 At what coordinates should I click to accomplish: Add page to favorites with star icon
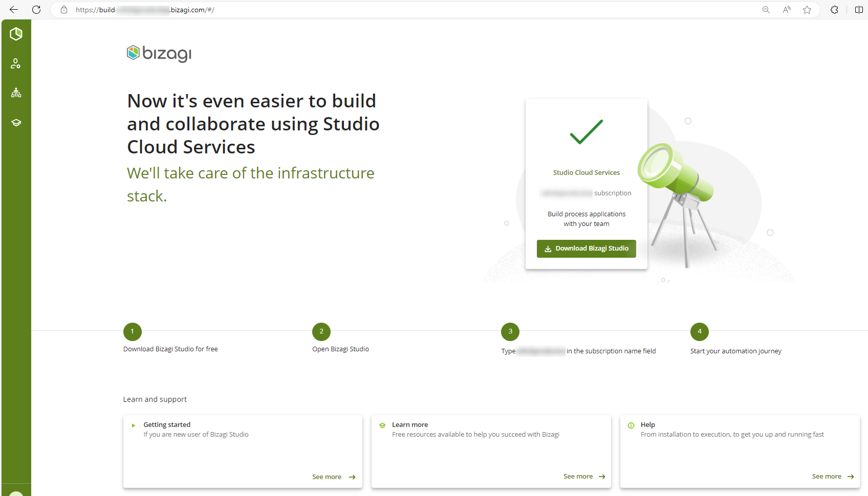pyautogui.click(x=807, y=10)
